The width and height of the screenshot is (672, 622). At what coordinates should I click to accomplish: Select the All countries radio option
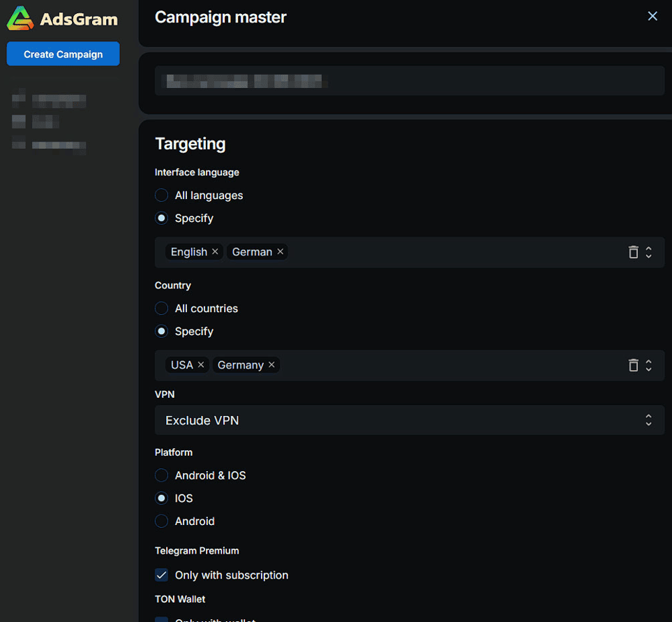coord(162,309)
